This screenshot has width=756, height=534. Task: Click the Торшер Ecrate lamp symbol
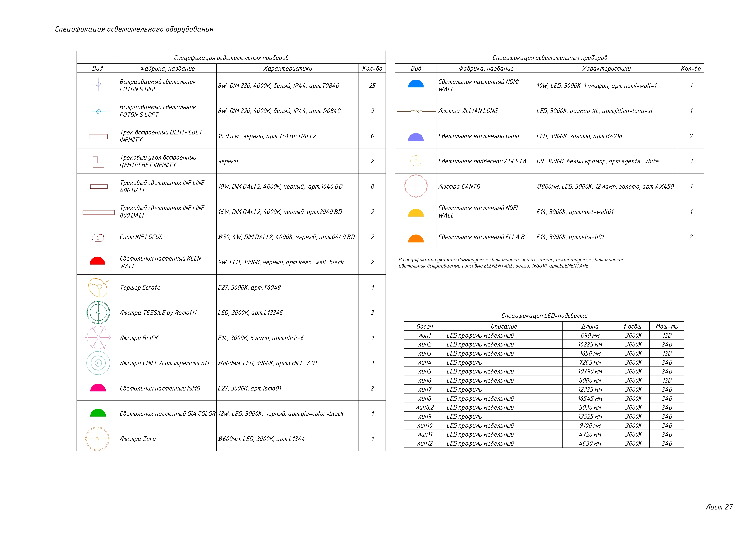coord(98,287)
